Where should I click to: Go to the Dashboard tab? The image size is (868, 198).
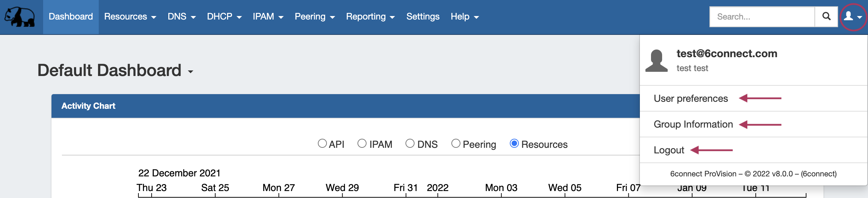coord(71,17)
